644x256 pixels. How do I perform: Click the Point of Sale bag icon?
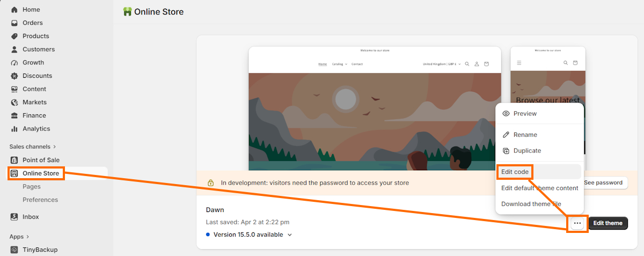point(14,160)
